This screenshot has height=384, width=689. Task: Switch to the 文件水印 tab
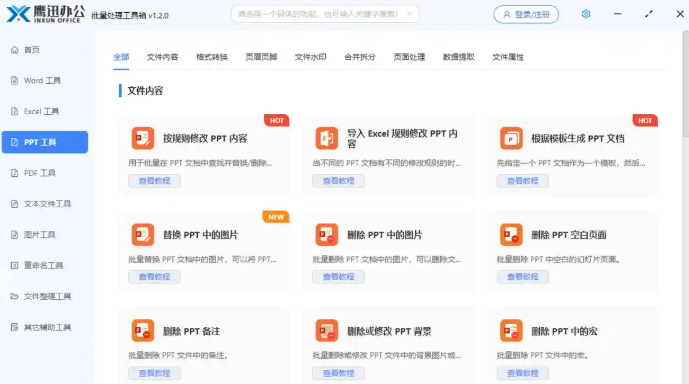click(x=310, y=57)
